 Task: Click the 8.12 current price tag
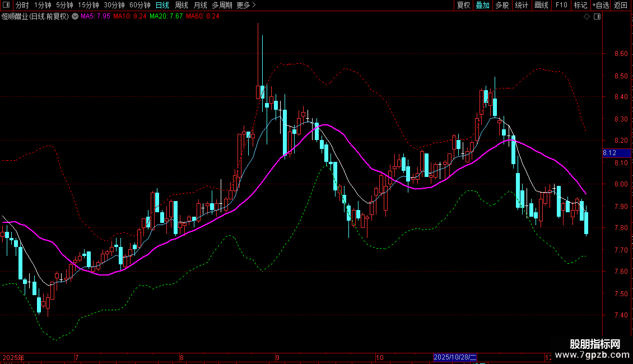[x=616, y=153]
